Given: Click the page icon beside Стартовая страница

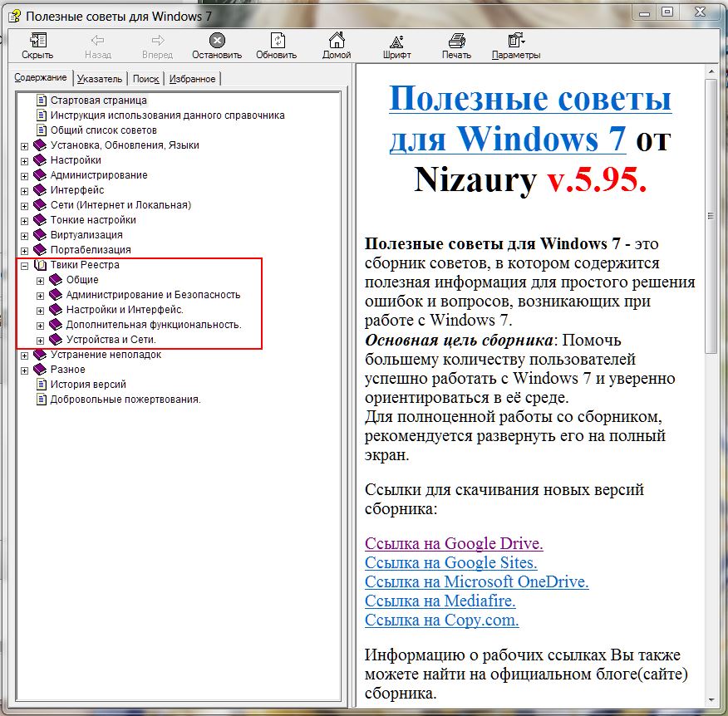Looking at the screenshot, I should [42, 101].
